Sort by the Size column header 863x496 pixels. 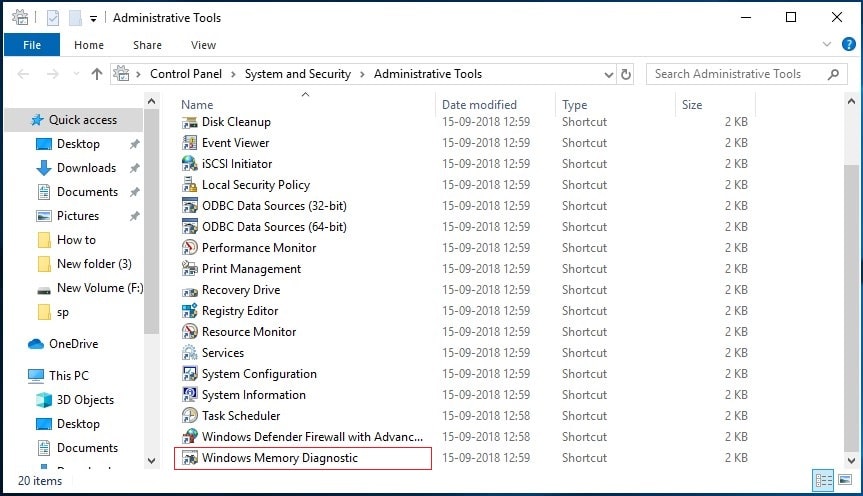pos(692,105)
